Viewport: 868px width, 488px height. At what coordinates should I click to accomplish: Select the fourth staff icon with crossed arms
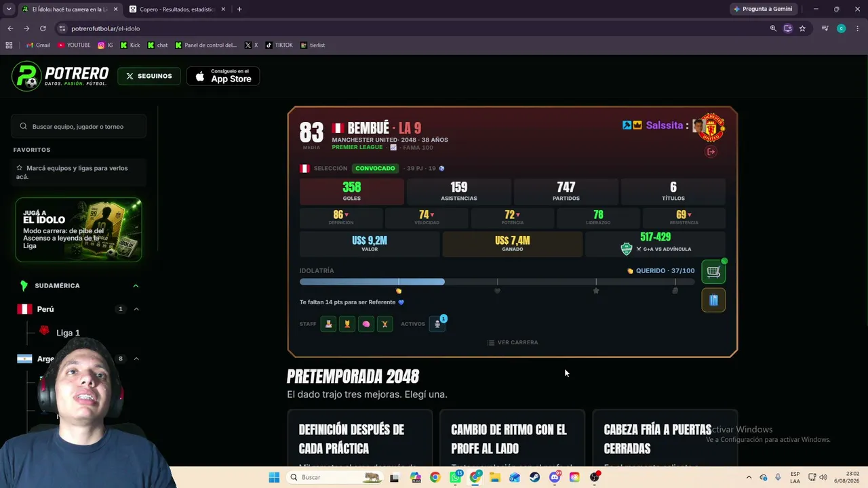pyautogui.click(x=384, y=324)
